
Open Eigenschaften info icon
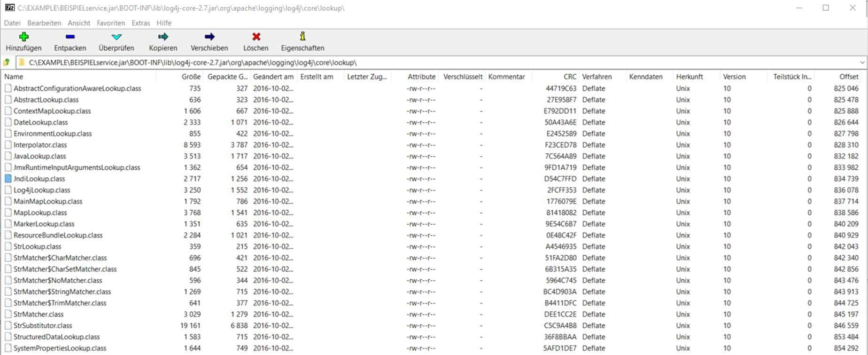302,36
